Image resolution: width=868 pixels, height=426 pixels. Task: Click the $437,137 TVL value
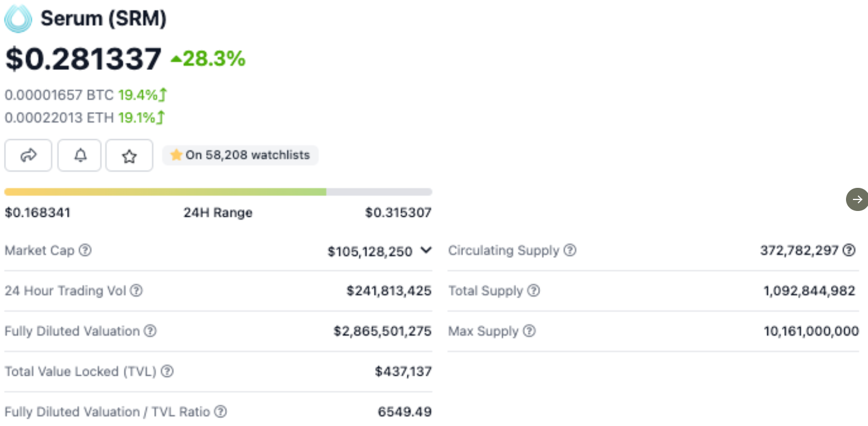point(403,372)
